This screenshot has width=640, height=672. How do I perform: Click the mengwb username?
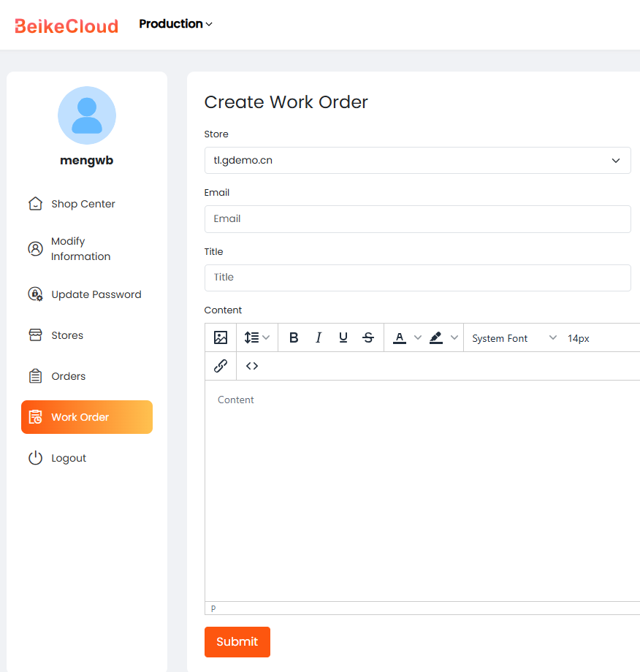pos(87,160)
